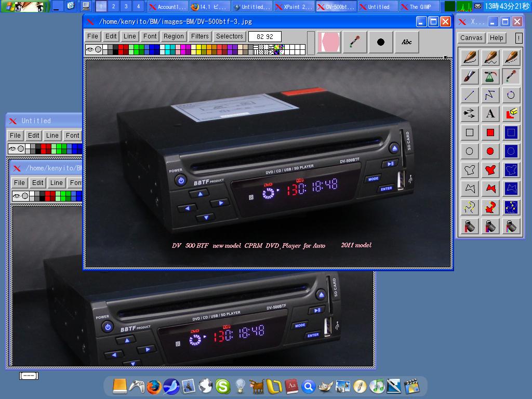Activate the eraser tool in the toolbox

point(511,114)
